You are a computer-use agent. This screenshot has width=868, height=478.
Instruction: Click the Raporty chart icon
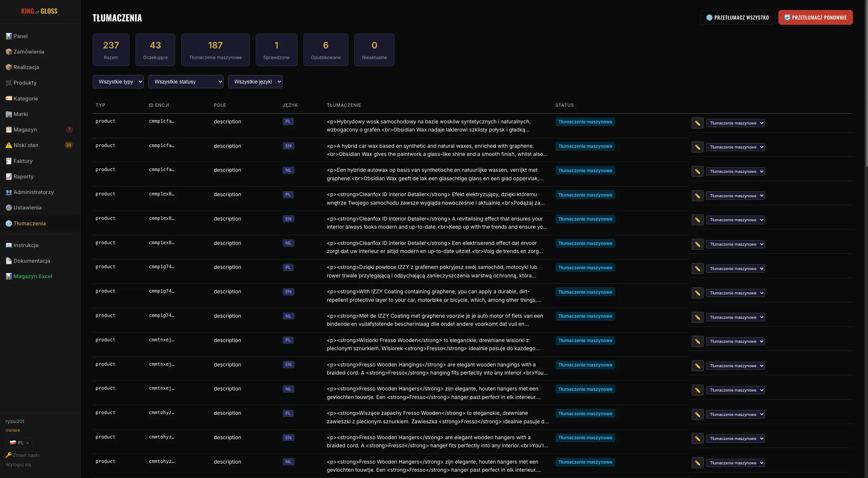tap(9, 177)
